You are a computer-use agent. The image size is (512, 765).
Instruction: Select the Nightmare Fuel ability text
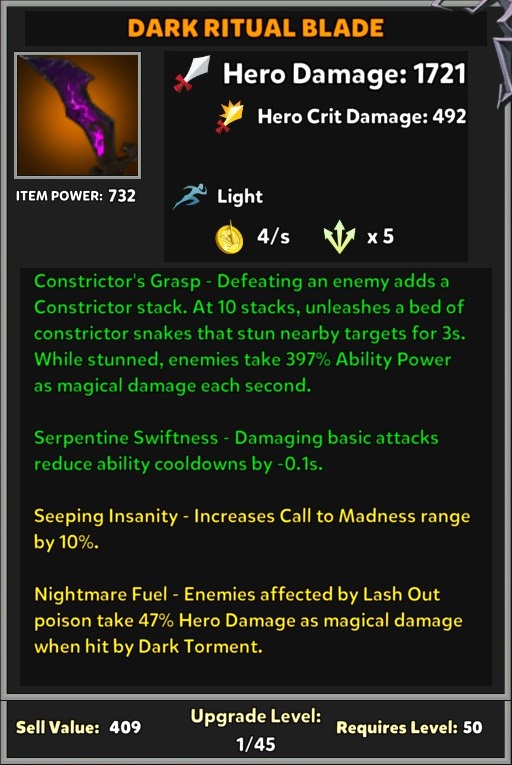248,621
